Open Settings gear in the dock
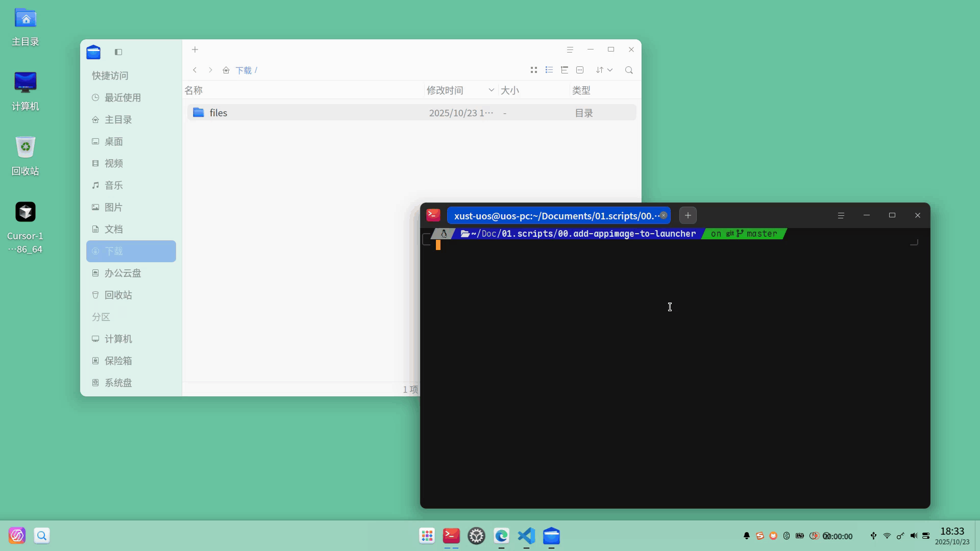The height and width of the screenshot is (551, 980). click(x=476, y=536)
